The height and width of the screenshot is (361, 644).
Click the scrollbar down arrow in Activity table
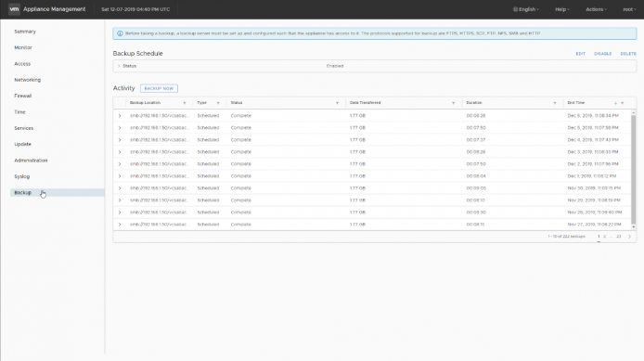coord(633,227)
